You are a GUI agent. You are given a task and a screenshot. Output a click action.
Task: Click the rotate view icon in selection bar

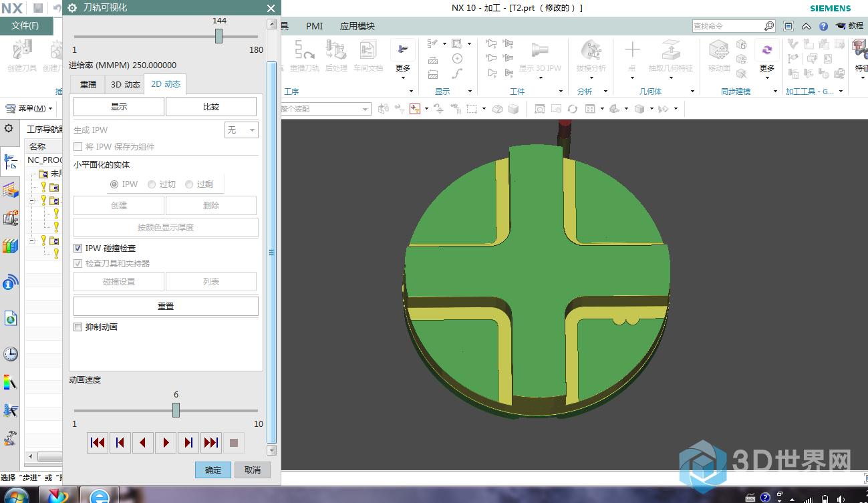[x=573, y=109]
